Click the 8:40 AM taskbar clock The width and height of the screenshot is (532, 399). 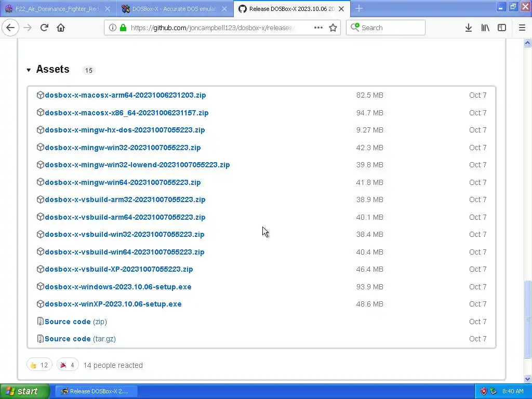pyautogui.click(x=513, y=391)
